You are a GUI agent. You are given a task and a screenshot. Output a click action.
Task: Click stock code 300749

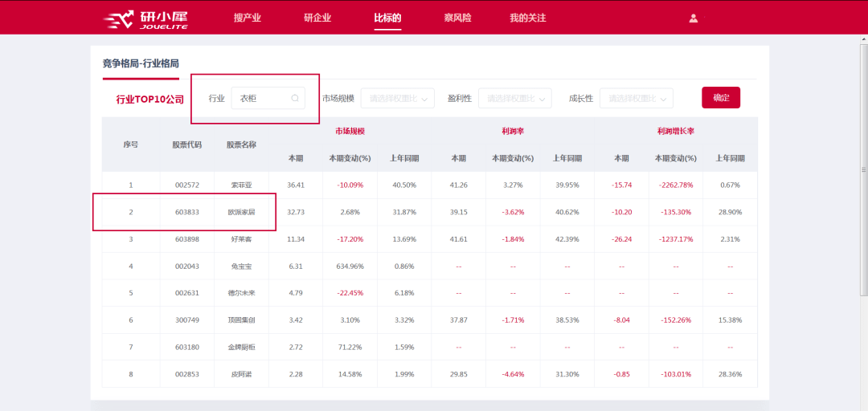click(187, 320)
